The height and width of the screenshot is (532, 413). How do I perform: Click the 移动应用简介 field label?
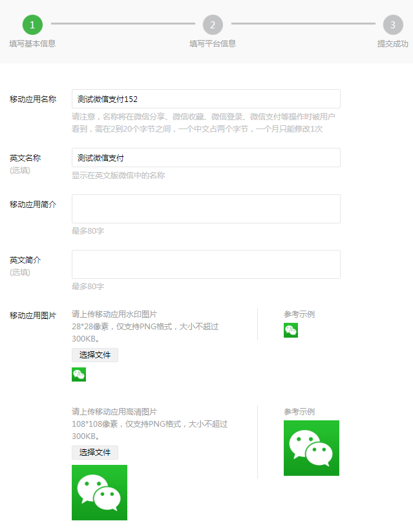[33, 204]
